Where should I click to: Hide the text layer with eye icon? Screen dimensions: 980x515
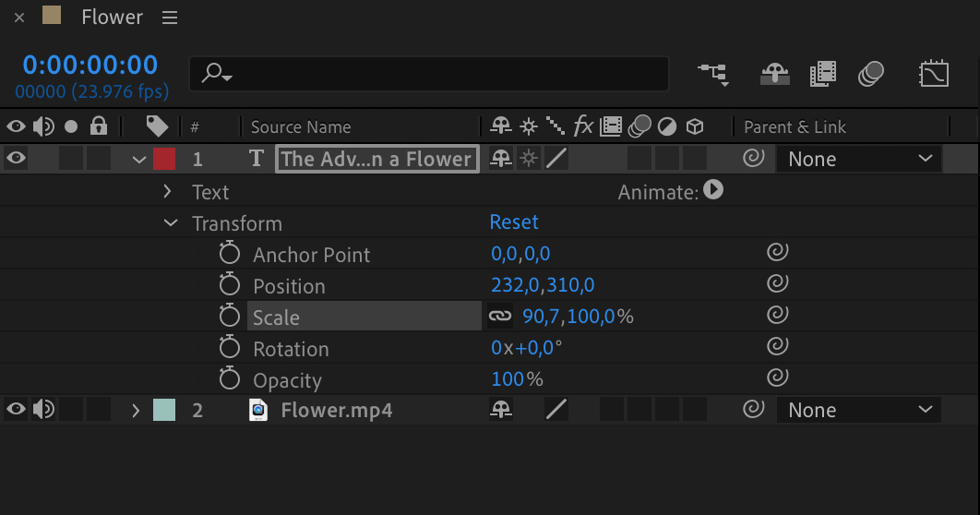coord(17,158)
